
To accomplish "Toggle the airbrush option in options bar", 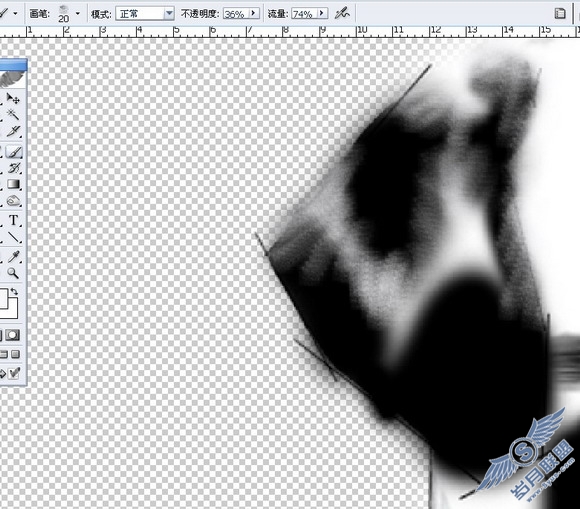I will click(342, 14).
